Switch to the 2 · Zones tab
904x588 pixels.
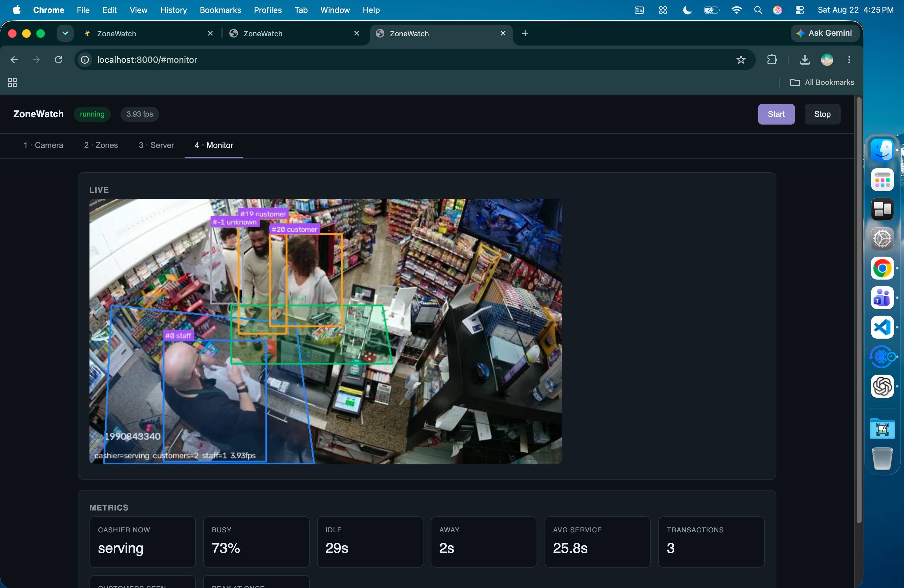101,145
